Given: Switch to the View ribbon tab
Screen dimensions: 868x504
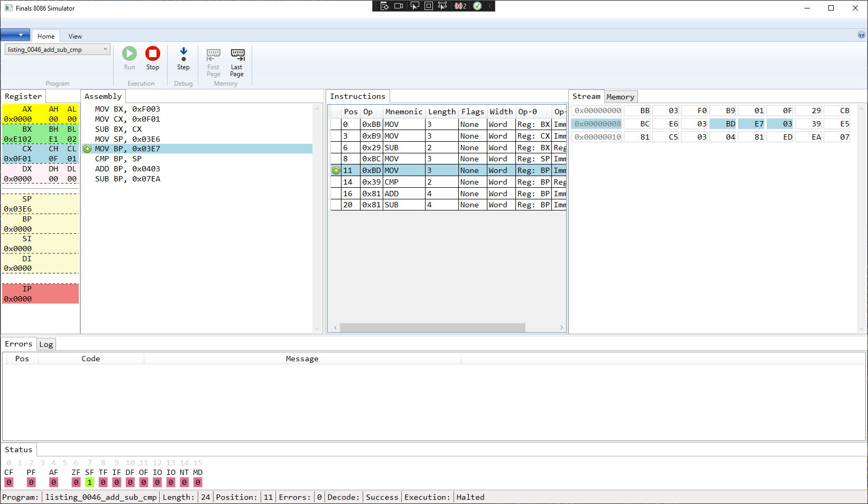Looking at the screenshot, I should (x=75, y=36).
